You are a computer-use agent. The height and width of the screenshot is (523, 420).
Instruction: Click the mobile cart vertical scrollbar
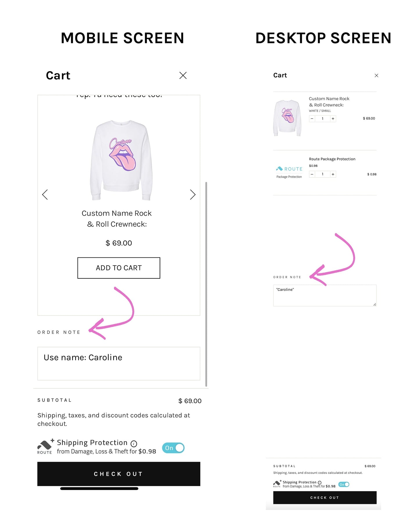click(x=206, y=284)
